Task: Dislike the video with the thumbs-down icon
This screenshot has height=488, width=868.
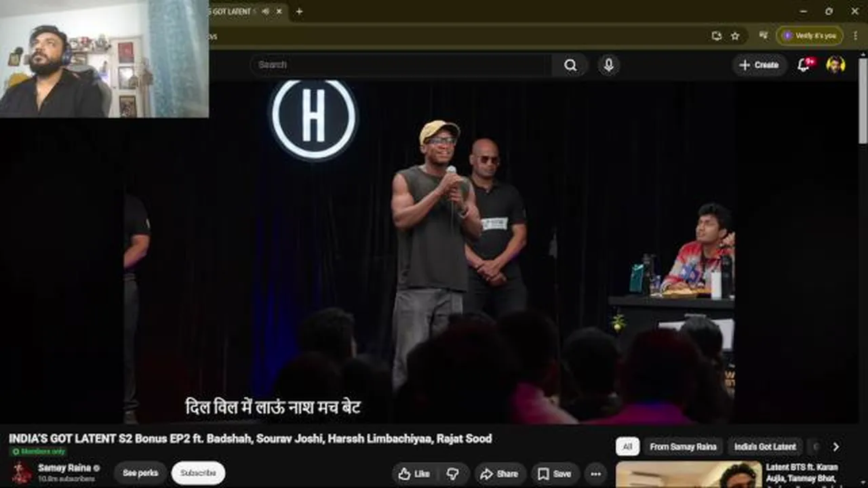Action: coord(452,474)
